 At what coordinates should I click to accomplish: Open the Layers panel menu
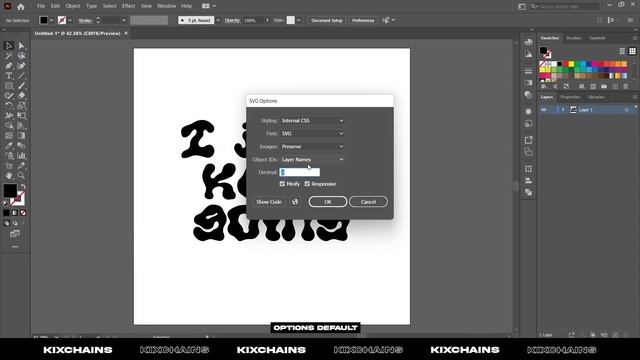634,97
